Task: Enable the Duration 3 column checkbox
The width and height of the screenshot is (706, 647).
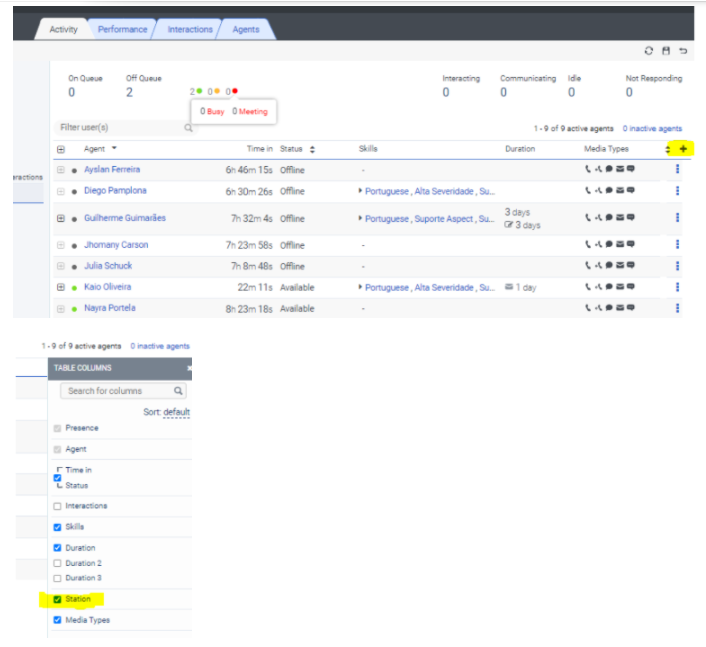Action: coord(57,578)
